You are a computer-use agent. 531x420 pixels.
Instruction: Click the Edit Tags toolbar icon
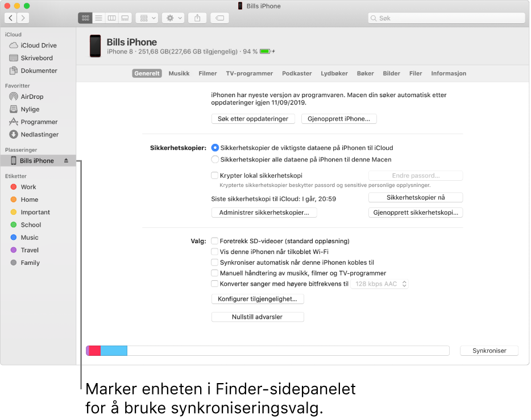coord(220,18)
